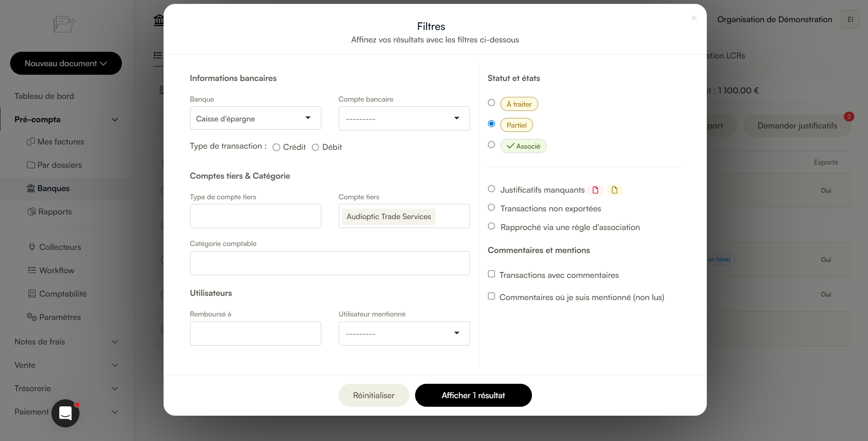Click the Par dossiers folder icon
868x441 pixels.
click(x=31, y=165)
